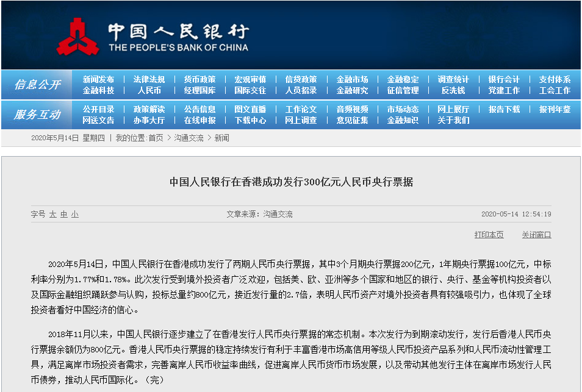Click 打印本页 to print page
582x392 pixels.
(489, 235)
